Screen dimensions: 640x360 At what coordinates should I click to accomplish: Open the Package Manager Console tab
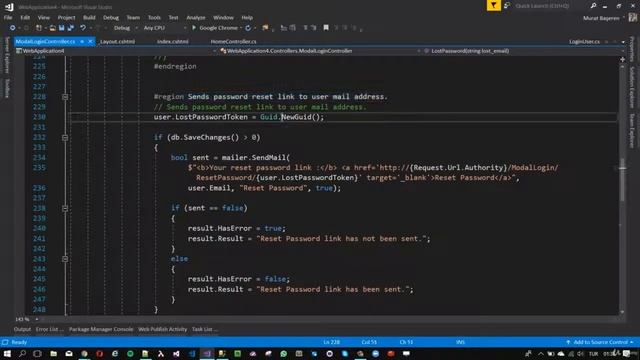(101, 329)
